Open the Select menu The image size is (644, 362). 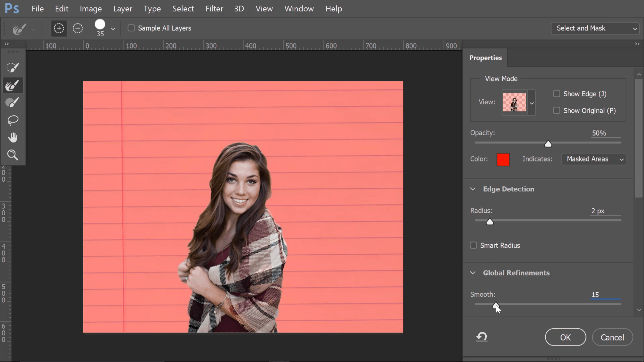tap(183, 9)
